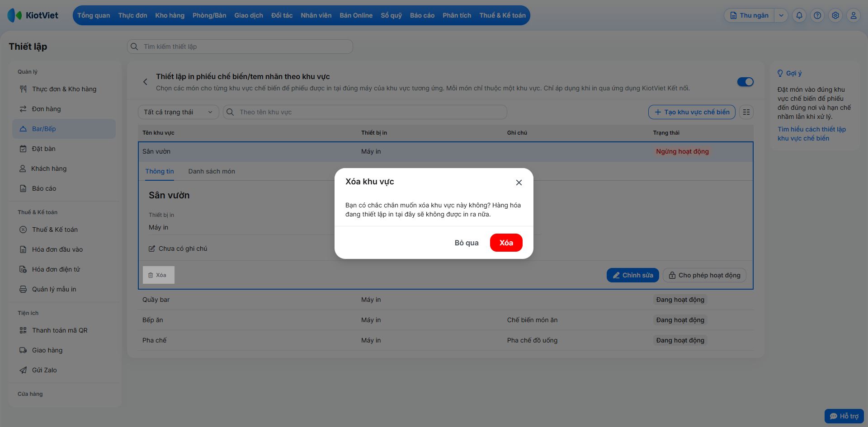Click the pencil icon next to Chưa có ghi chú

pos(152,249)
